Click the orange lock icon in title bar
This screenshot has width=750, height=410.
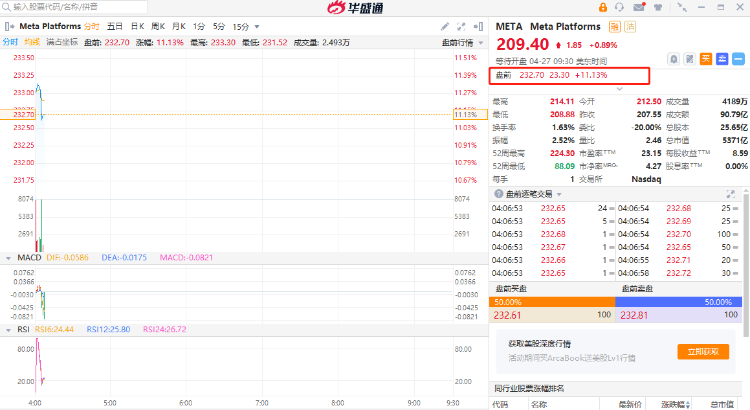(x=603, y=7)
